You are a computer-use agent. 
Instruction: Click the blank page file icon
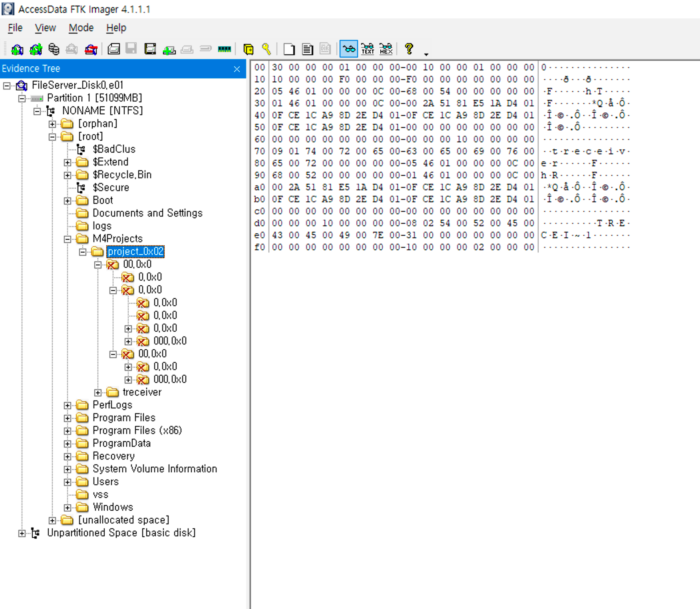click(x=289, y=49)
